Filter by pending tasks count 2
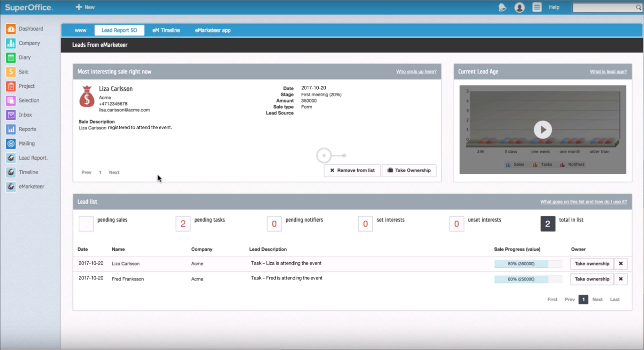 tap(183, 224)
